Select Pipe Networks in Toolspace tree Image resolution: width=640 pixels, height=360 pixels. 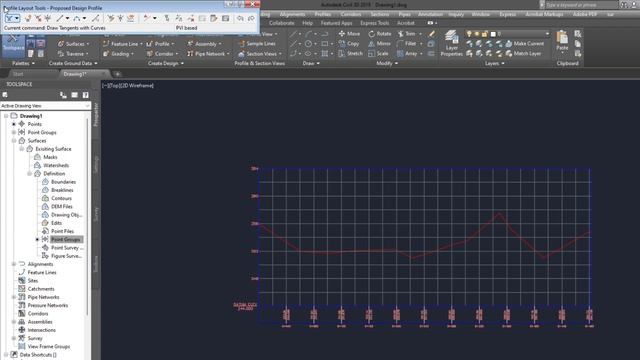click(43, 297)
